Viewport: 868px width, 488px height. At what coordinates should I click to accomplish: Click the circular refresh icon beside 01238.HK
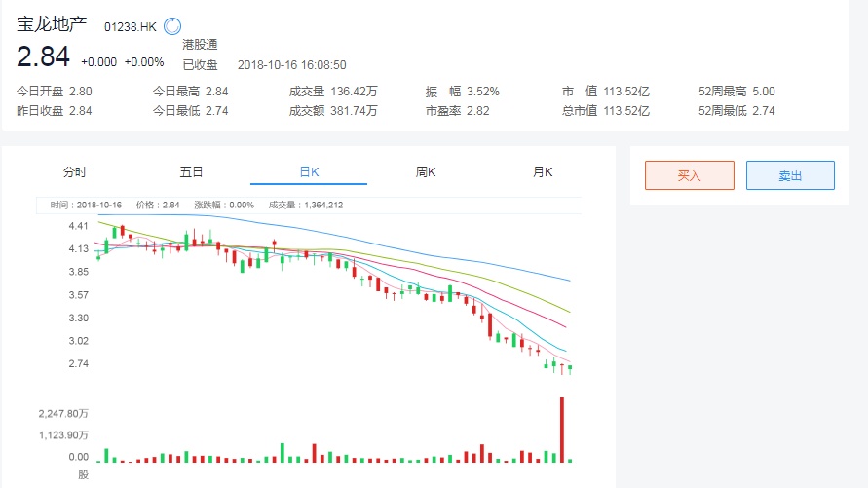coord(172,26)
